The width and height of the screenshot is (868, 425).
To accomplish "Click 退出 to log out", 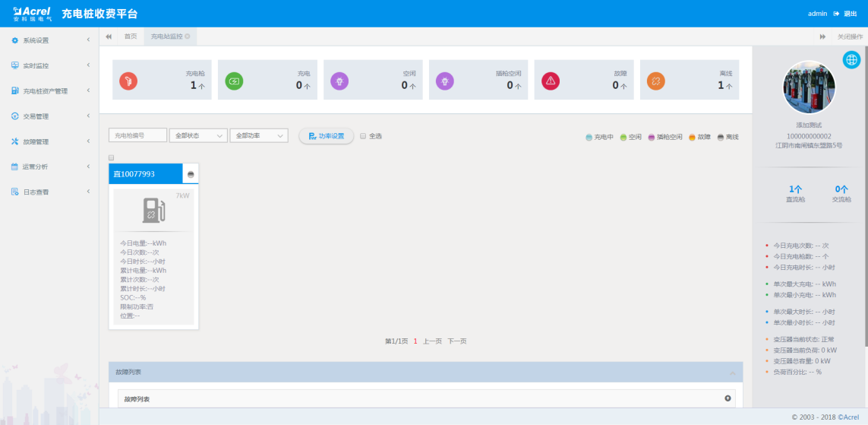I will [x=851, y=13].
